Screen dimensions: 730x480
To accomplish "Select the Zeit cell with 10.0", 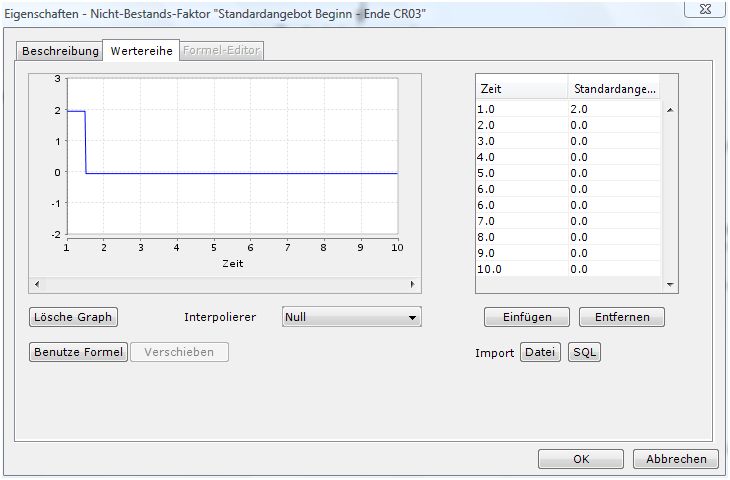I will [521, 268].
